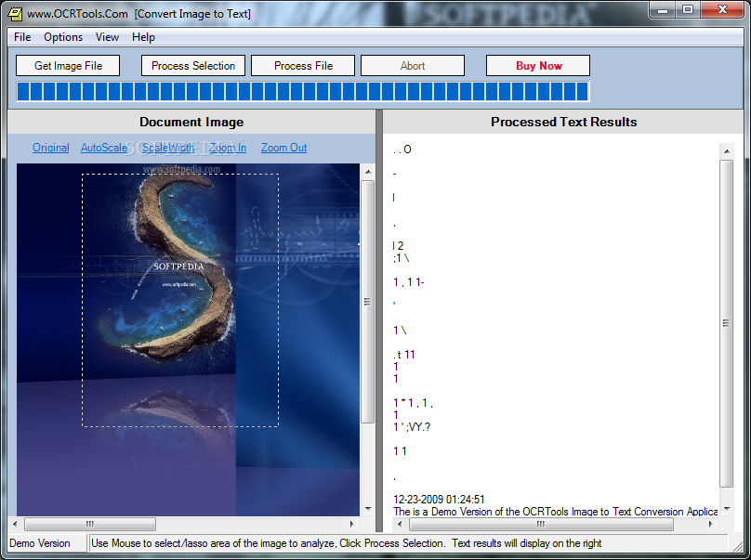Open the Options menu
Image resolution: width=751 pixels, height=560 pixels.
(63, 37)
